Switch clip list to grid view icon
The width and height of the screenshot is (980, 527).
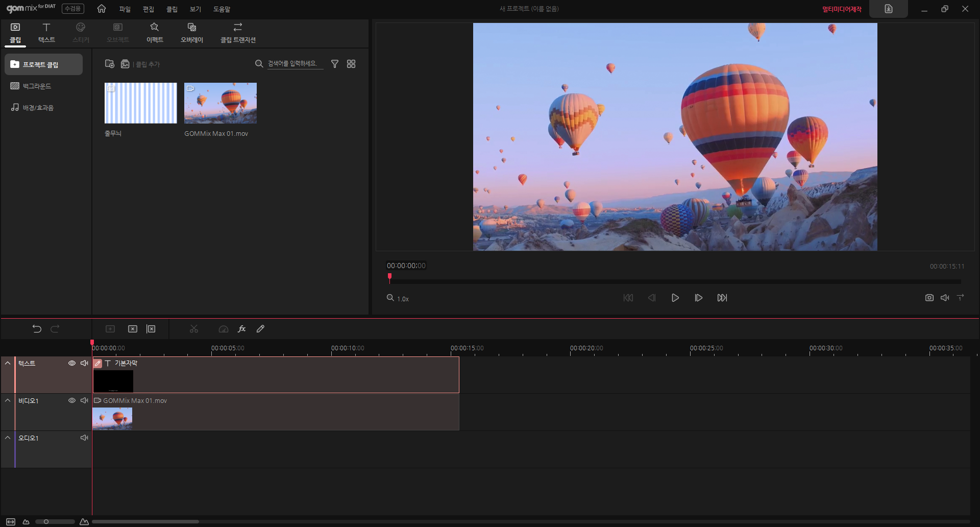[351, 64]
